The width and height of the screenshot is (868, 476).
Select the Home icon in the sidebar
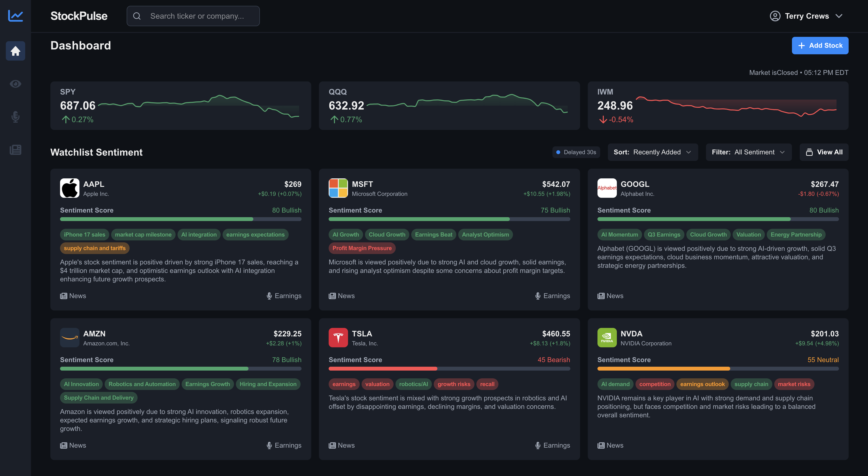click(15, 51)
